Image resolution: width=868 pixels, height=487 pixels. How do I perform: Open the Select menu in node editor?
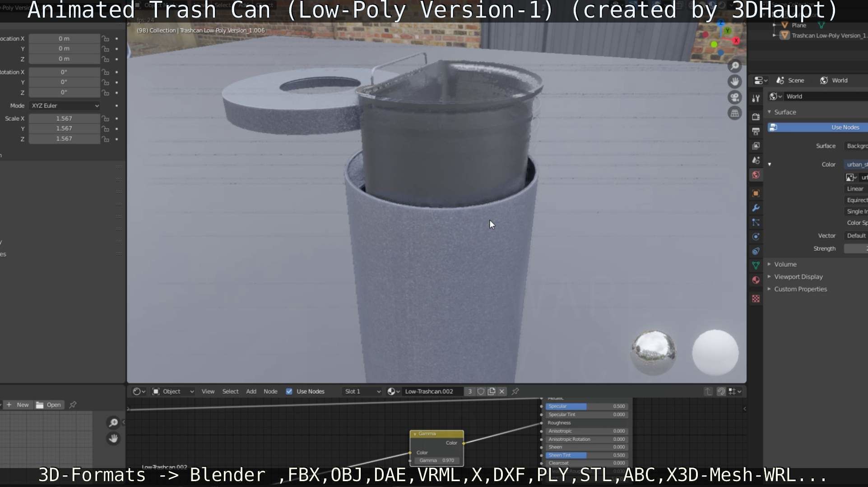pos(230,391)
